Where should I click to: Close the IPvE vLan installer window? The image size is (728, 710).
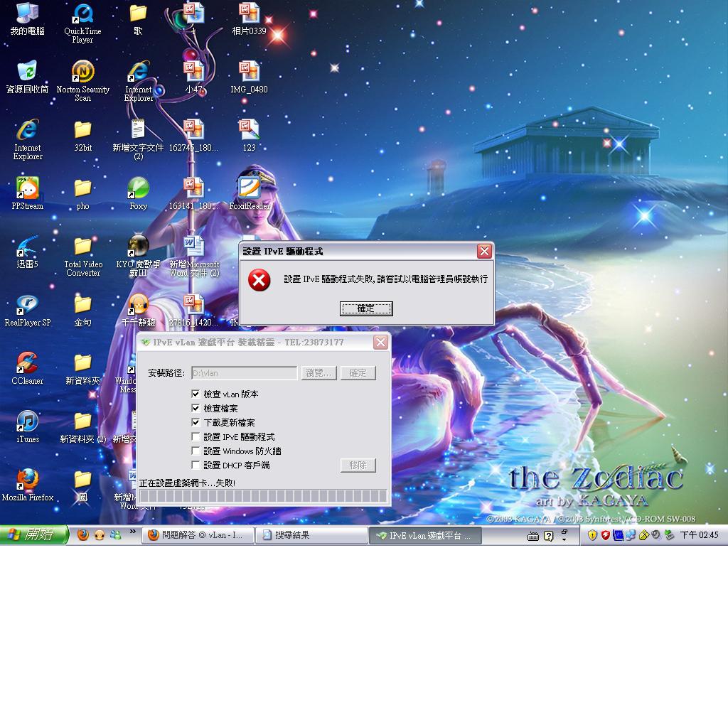pos(380,343)
